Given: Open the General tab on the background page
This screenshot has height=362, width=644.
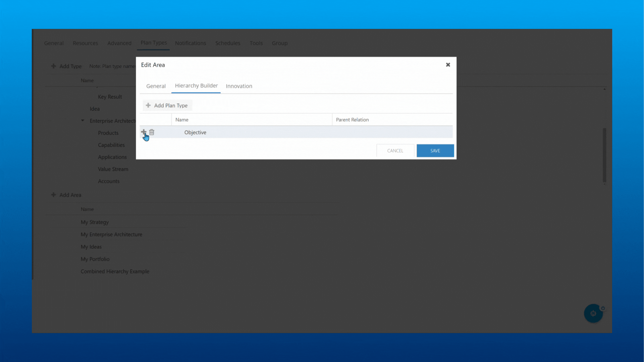Looking at the screenshot, I should pyautogui.click(x=54, y=43).
